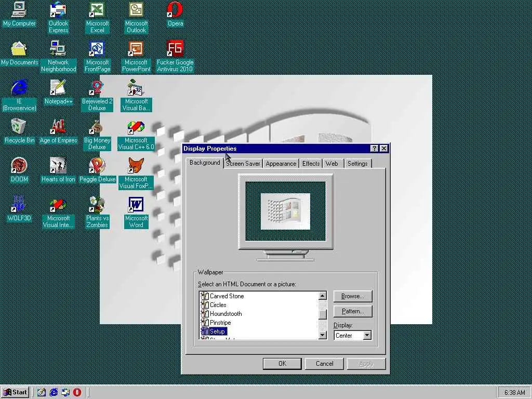Select the WOLF3D desktop shortcut
Image resolution: width=532 pixels, height=399 pixels.
[19, 210]
